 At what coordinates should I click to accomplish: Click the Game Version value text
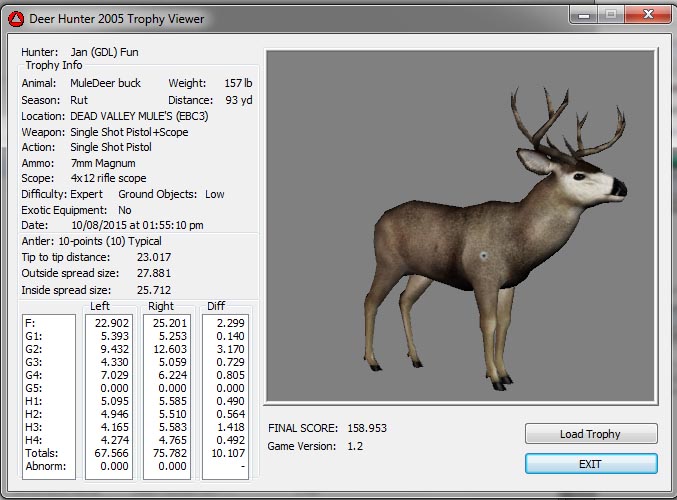(353, 446)
